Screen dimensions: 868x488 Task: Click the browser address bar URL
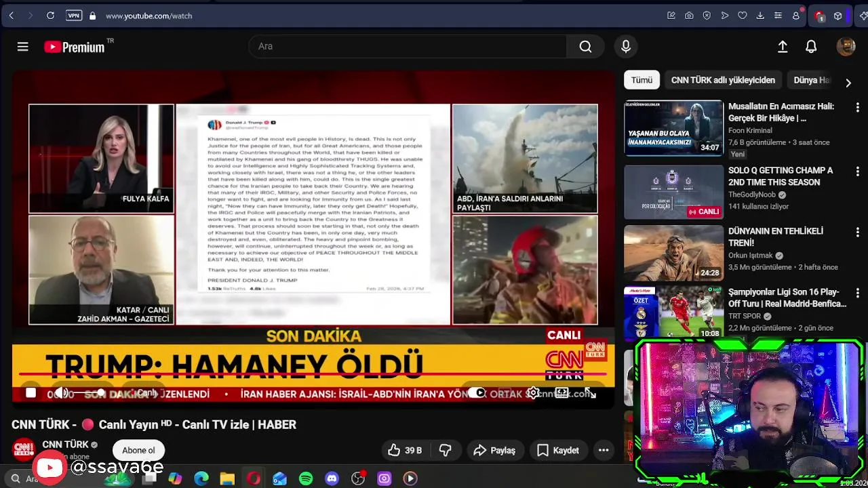pos(149,16)
